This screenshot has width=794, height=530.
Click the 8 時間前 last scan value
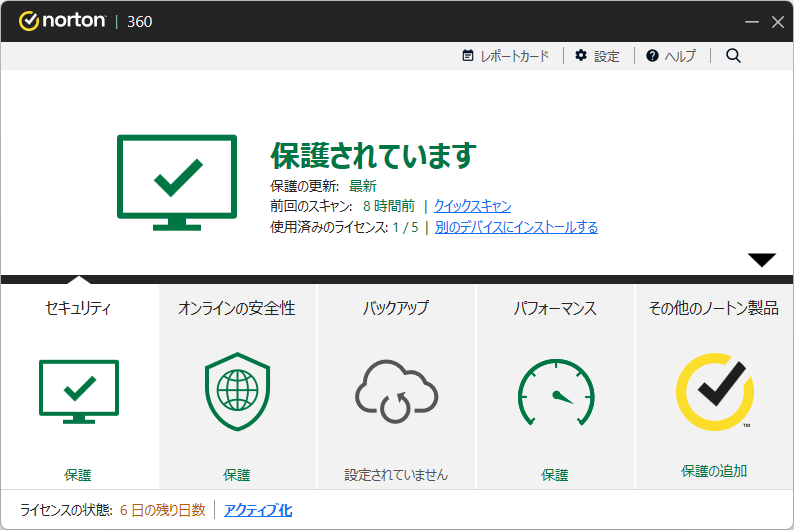389,206
